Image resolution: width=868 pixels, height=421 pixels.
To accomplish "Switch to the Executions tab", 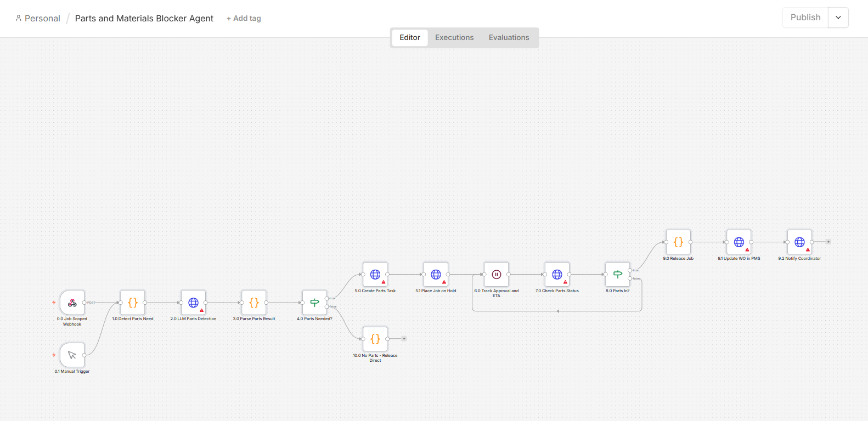I will [x=454, y=38].
